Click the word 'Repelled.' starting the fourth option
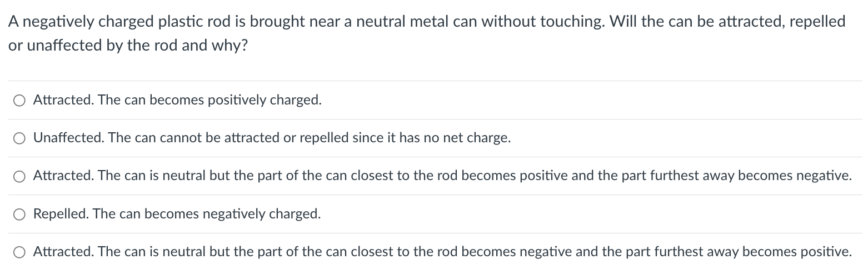 click(62, 213)
